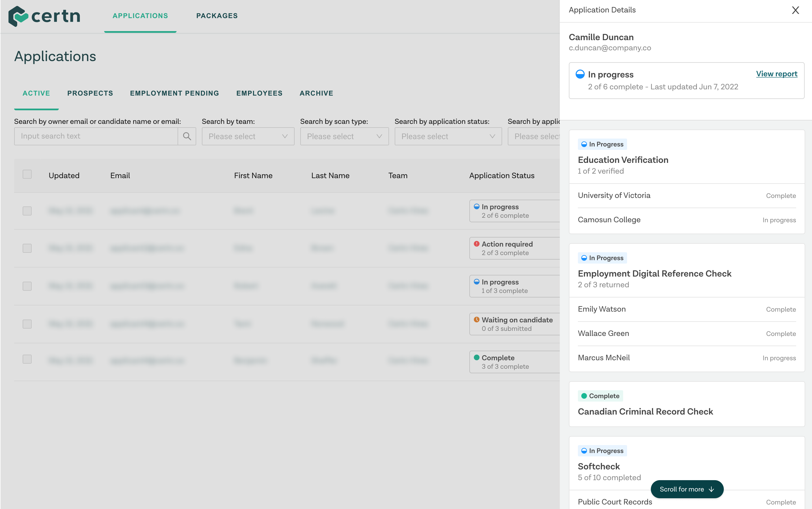Screen dimensions: 812x509
Task: Open the Search by application status dropdown
Action: [448, 136]
